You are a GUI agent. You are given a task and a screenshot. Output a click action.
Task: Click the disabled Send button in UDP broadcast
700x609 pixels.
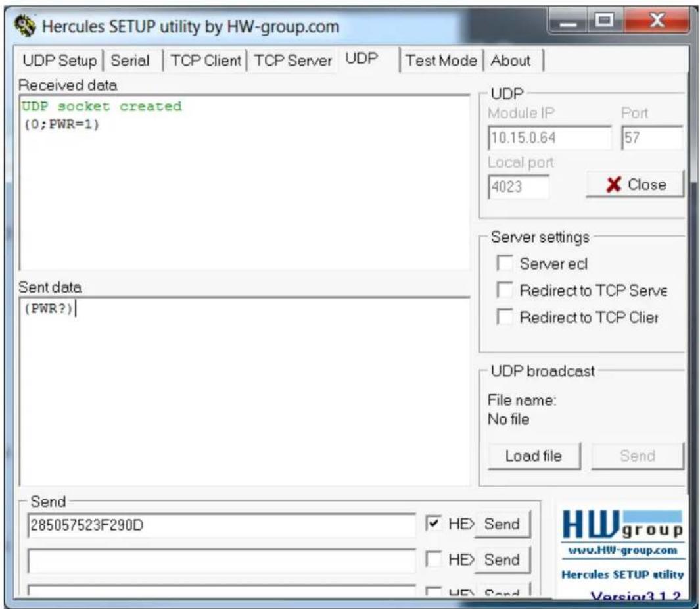638,456
